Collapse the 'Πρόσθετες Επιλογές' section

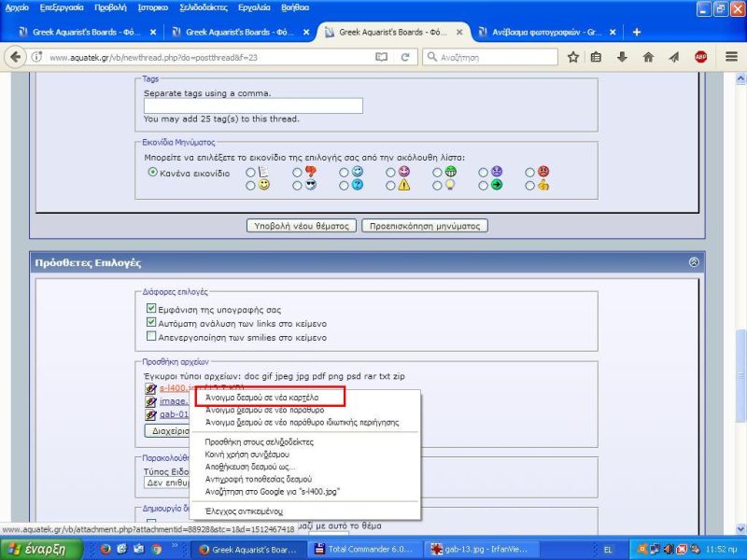[x=693, y=262]
